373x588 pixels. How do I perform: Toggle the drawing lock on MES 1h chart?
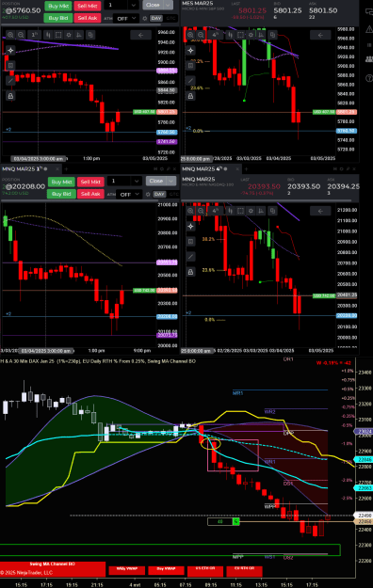[x=10, y=96]
